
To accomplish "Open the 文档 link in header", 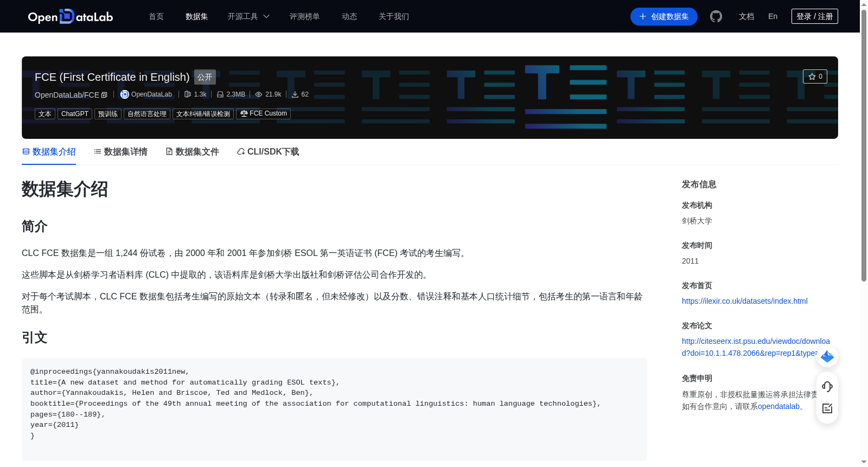I will [746, 16].
